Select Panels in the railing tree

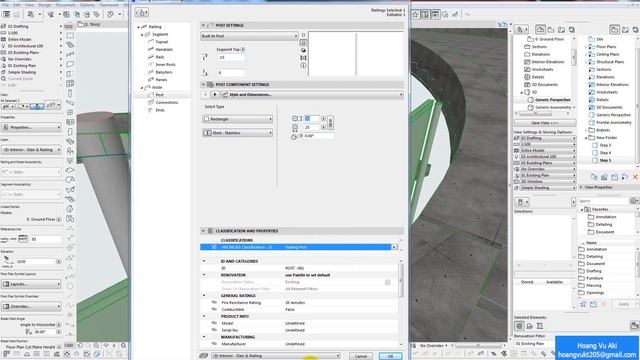161,80
